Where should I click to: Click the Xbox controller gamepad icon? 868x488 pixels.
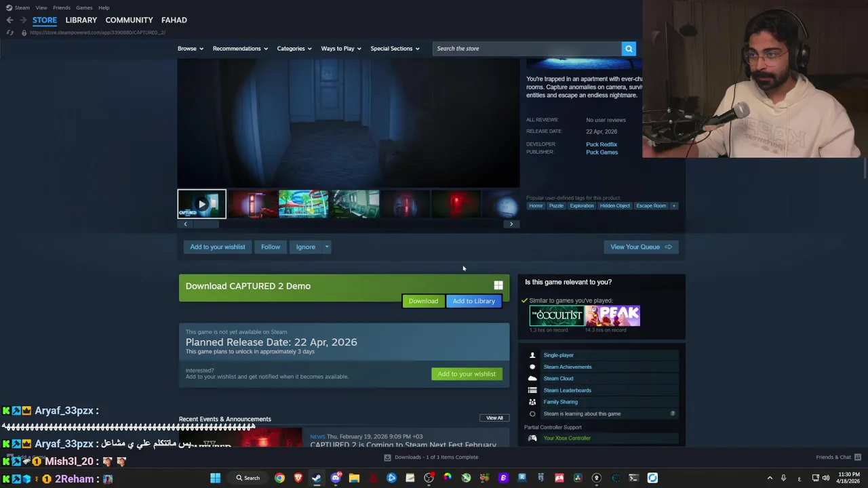532,439
